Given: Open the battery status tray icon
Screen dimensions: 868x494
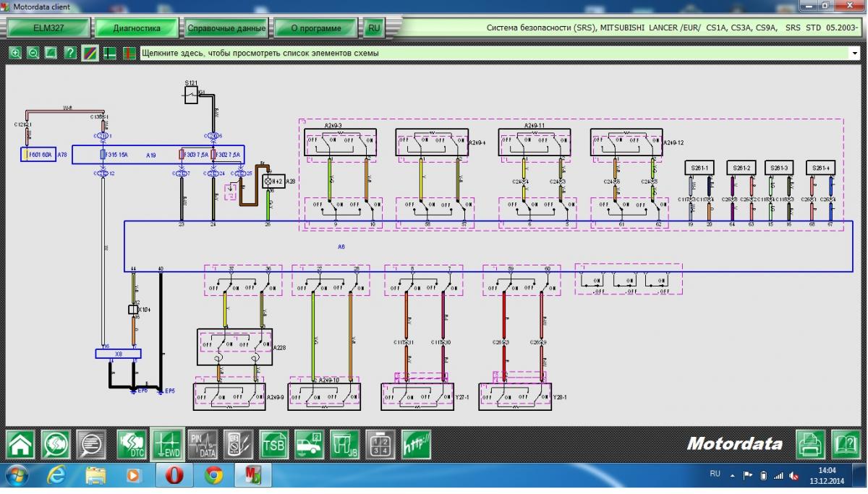Looking at the screenshot, I should click(x=764, y=475).
